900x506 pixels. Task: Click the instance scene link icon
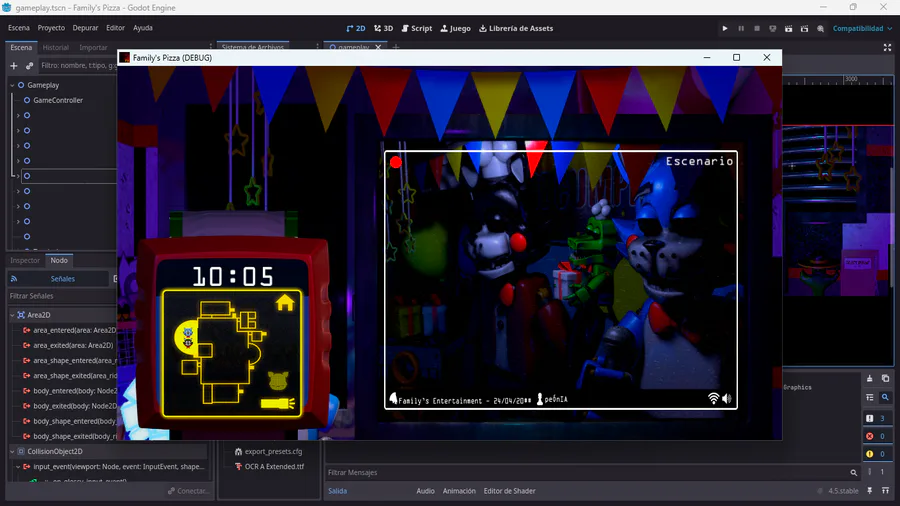coord(30,66)
